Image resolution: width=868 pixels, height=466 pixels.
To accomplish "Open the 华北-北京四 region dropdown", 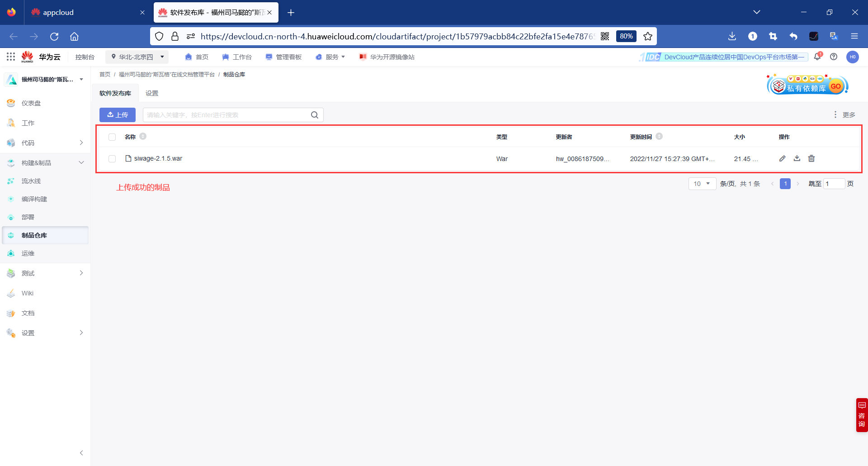I will [137, 57].
